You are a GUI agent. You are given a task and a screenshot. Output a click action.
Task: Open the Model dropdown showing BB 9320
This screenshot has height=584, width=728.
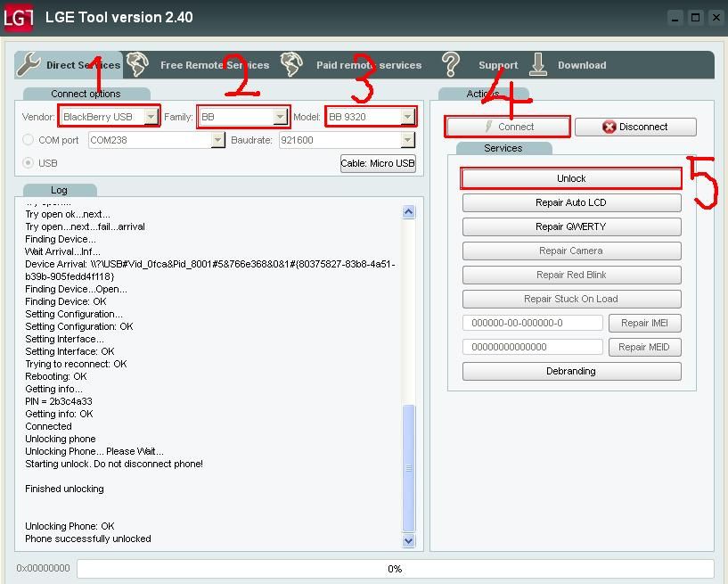coord(407,117)
